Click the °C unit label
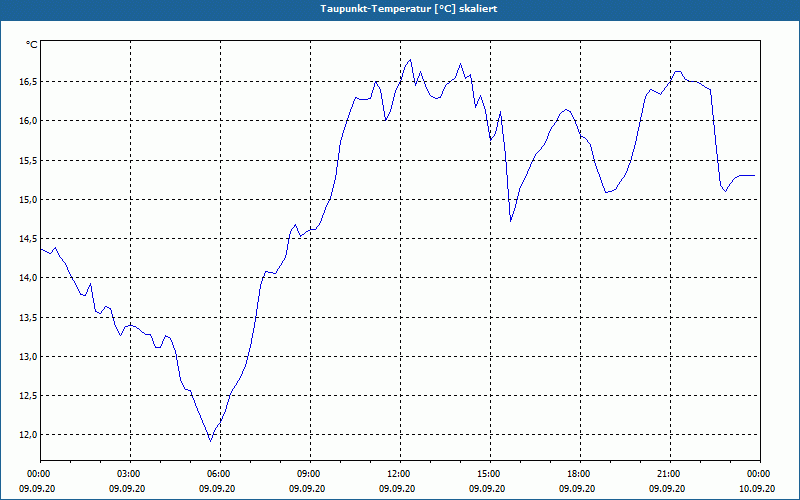This screenshot has height=500, width=800. (31, 45)
